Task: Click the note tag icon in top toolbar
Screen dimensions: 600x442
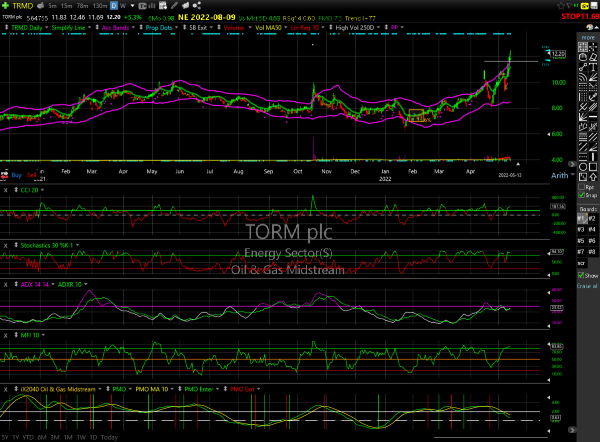Action: pos(185,5)
